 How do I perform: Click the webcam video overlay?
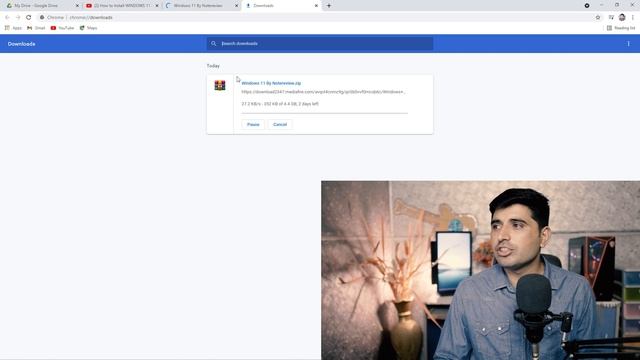(480, 270)
